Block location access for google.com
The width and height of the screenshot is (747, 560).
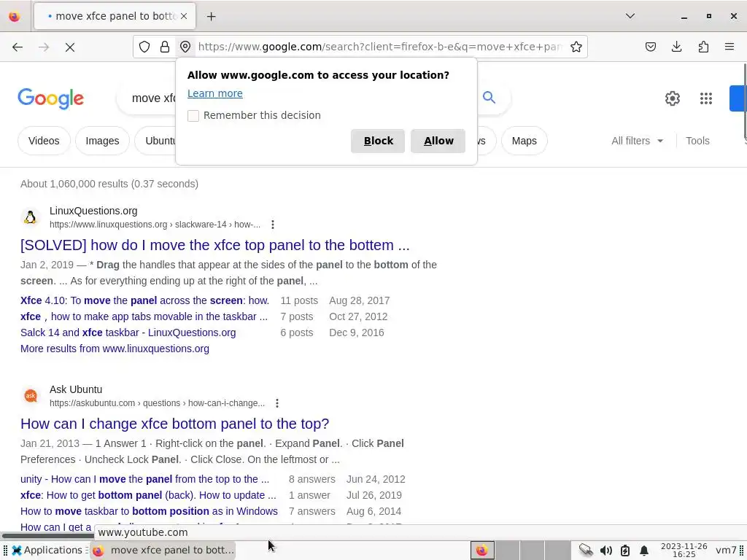tap(378, 141)
